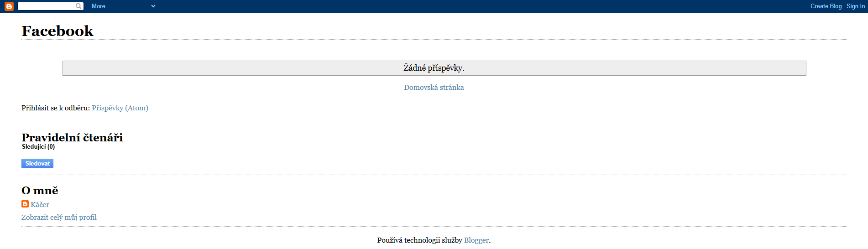This screenshot has width=868, height=249.
Task: Click the Facebook blog title
Action: pyautogui.click(x=58, y=31)
